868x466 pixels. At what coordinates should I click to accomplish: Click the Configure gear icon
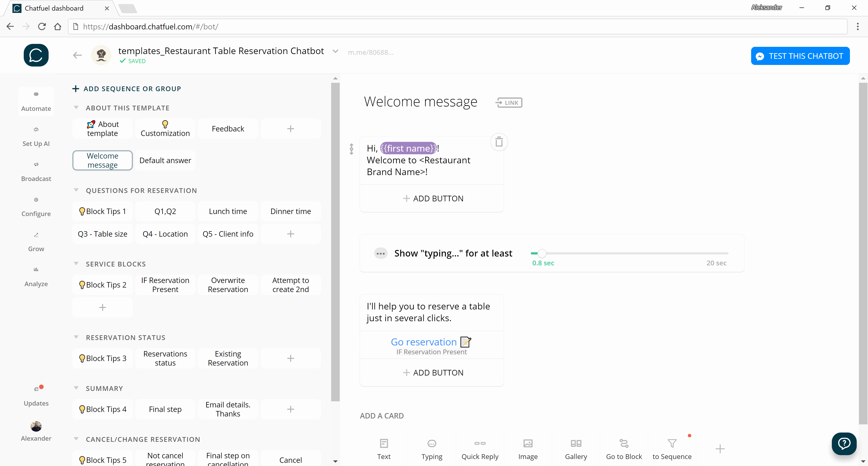pyautogui.click(x=36, y=200)
